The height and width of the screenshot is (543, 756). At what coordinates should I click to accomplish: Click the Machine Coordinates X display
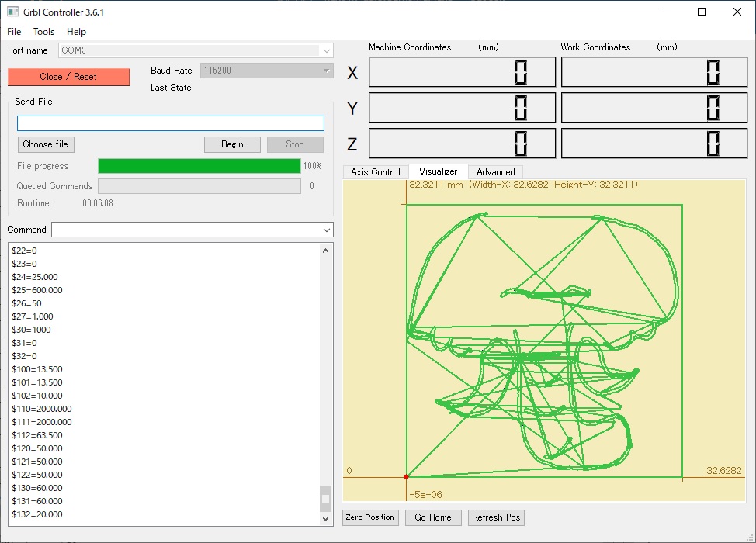click(462, 72)
